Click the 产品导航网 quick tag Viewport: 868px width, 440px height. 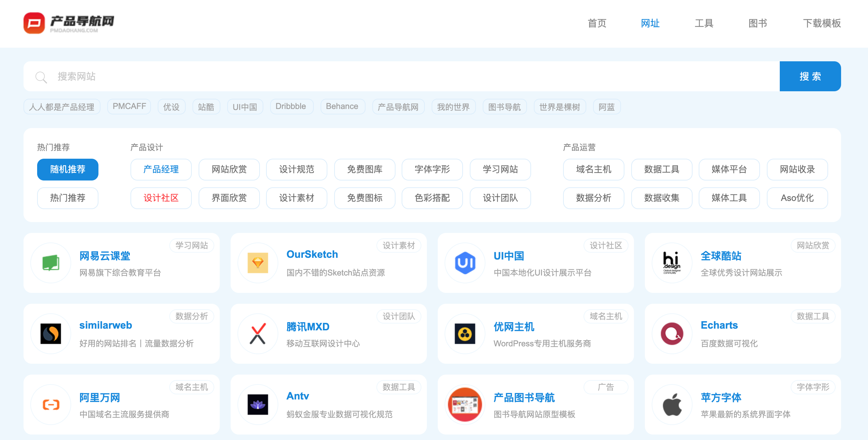coord(398,107)
